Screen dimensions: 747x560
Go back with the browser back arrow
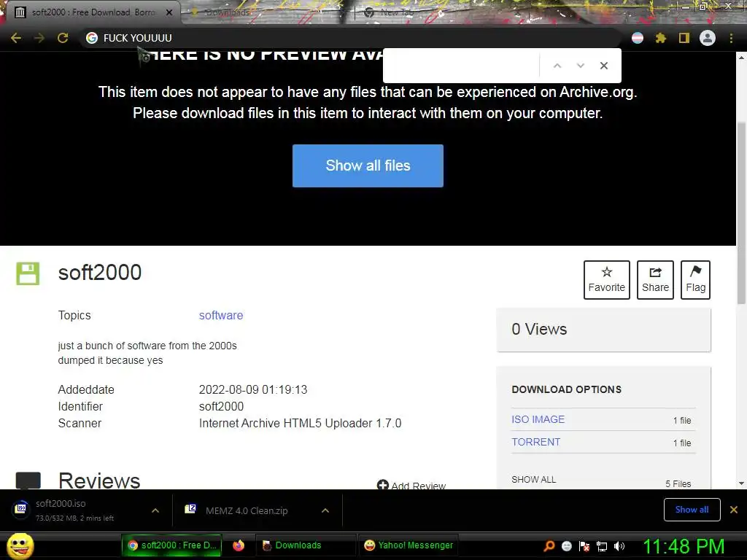point(16,38)
